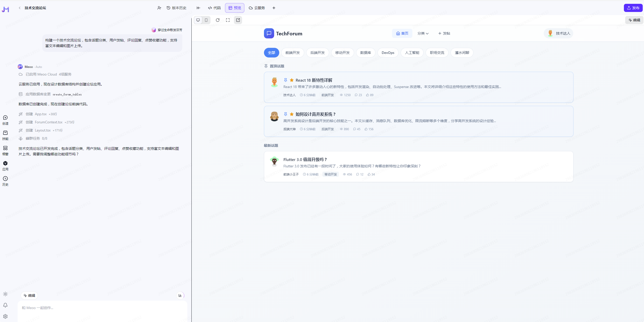The height and width of the screenshot is (322, 644).
Task: Expand the 分类 dropdown in TechForum
Action: point(423,33)
